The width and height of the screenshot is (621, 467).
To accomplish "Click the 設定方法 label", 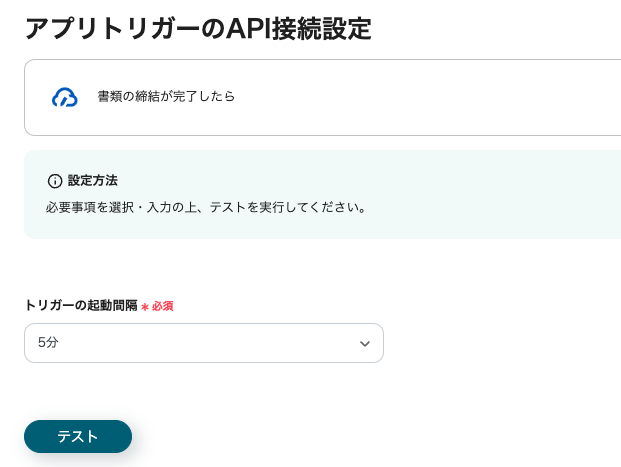I will pos(93,181).
